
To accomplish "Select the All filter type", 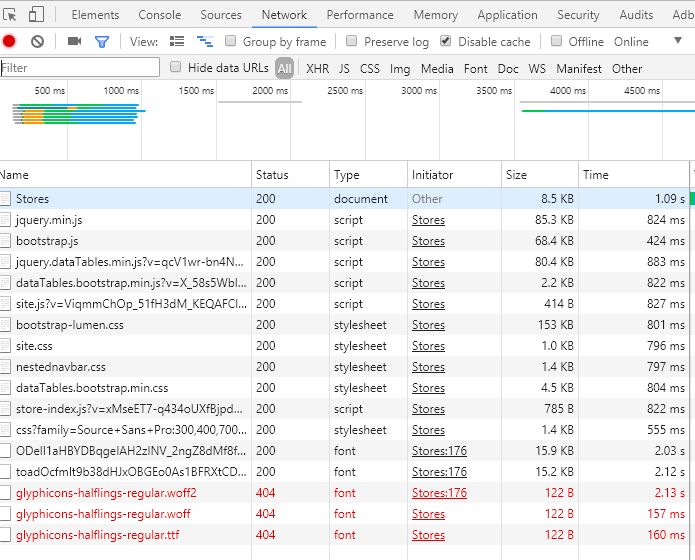I will click(x=284, y=68).
